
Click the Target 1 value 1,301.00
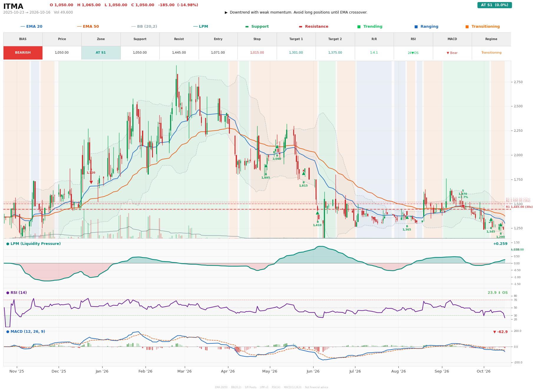pos(296,53)
